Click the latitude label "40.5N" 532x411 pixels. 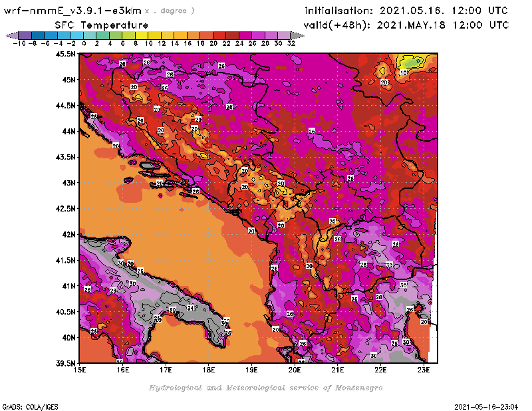[65, 312]
